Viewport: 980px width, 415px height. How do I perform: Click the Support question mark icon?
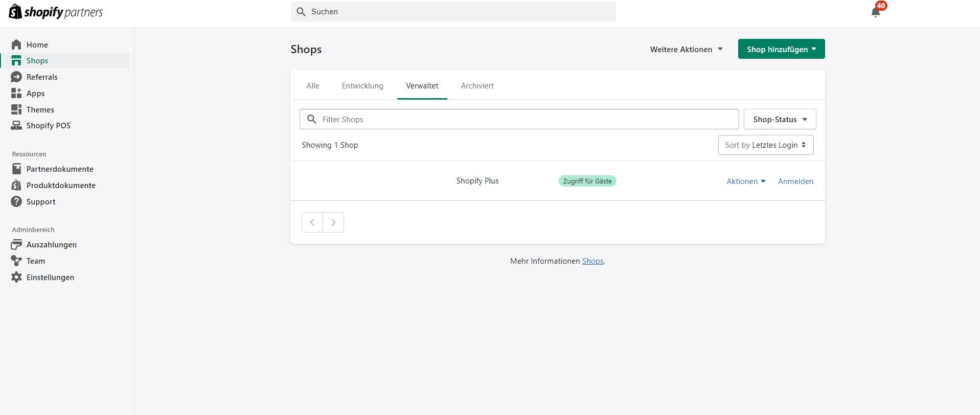tap(16, 201)
